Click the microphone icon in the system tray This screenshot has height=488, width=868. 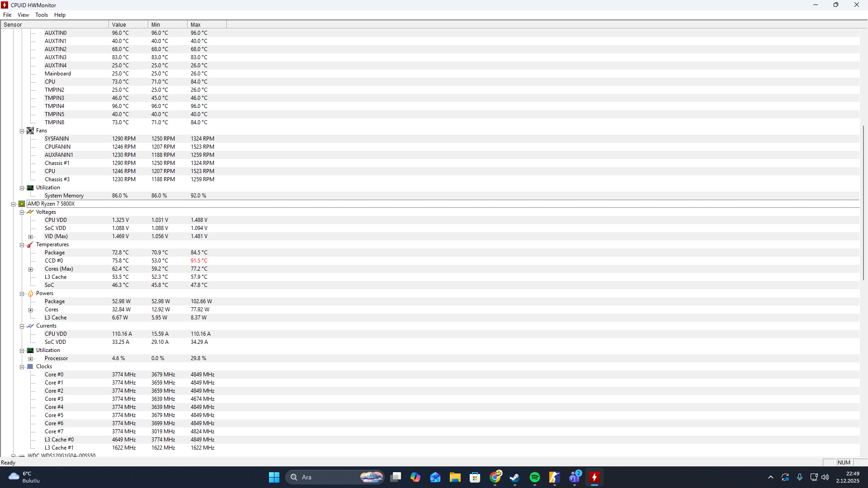(800, 477)
